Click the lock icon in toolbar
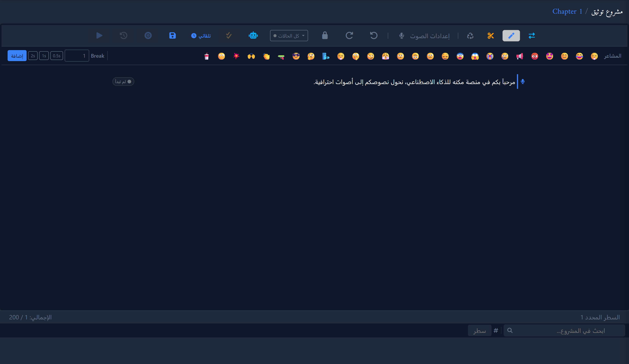The width and height of the screenshot is (629, 364). [x=325, y=35]
